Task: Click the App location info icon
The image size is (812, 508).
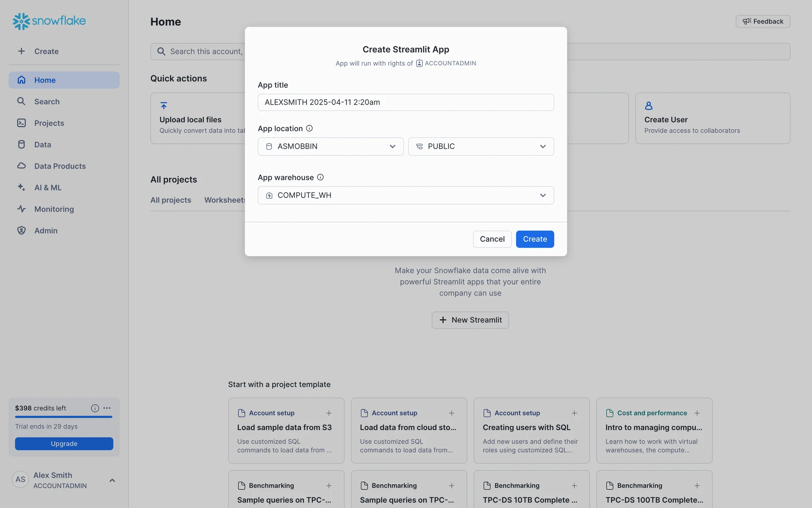Action: point(309,128)
